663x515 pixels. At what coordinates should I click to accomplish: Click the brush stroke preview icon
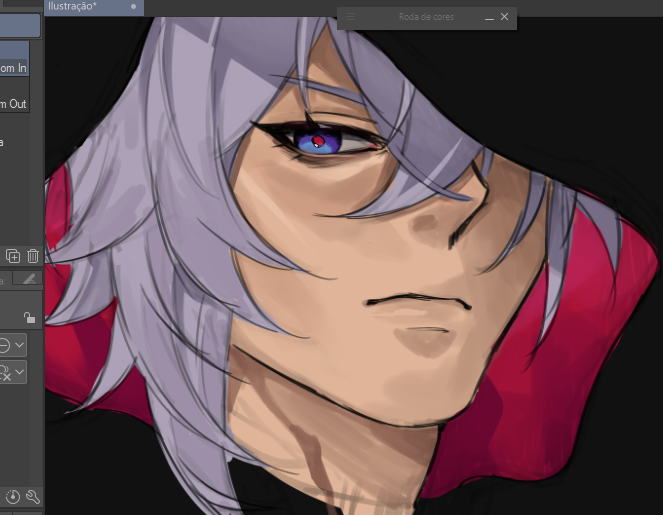[28, 279]
